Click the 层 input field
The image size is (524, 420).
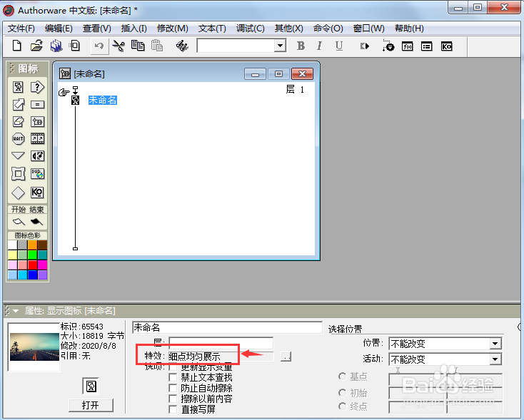(221, 343)
